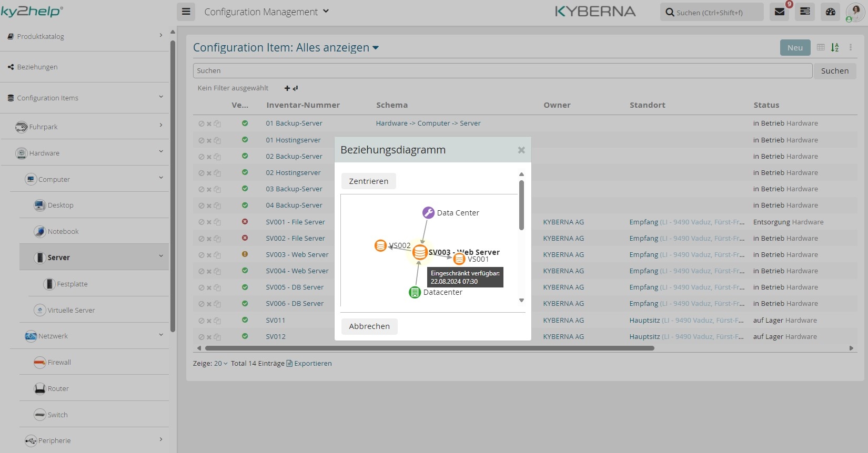The height and width of the screenshot is (453, 868).
Task: Expand the Fuhrpark chevron
Action: (x=161, y=125)
